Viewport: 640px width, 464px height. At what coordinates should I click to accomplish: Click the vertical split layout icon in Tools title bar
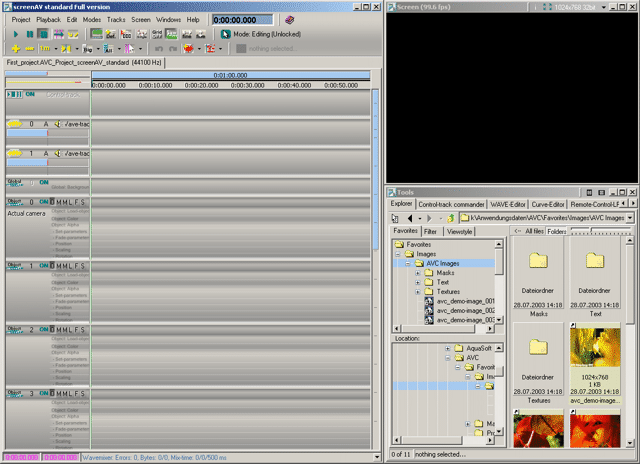(x=589, y=192)
